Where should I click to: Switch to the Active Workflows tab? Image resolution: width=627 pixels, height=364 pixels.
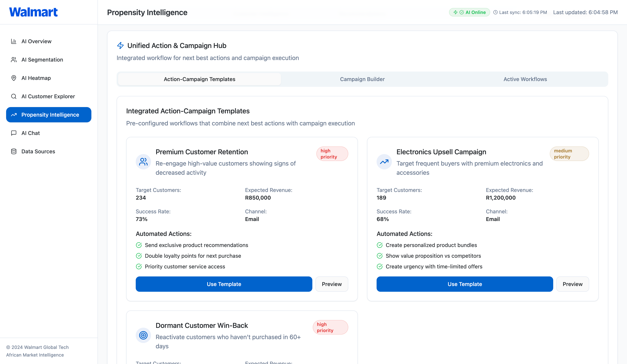pos(525,79)
